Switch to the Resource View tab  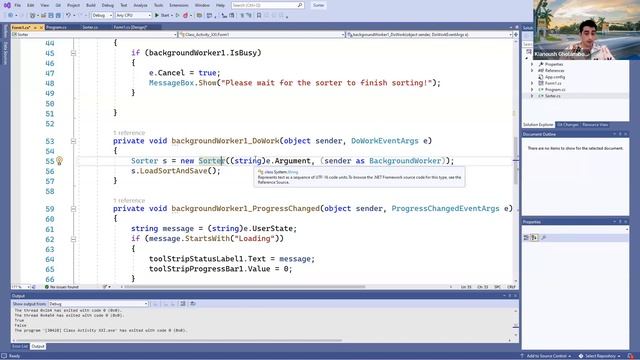595,125
